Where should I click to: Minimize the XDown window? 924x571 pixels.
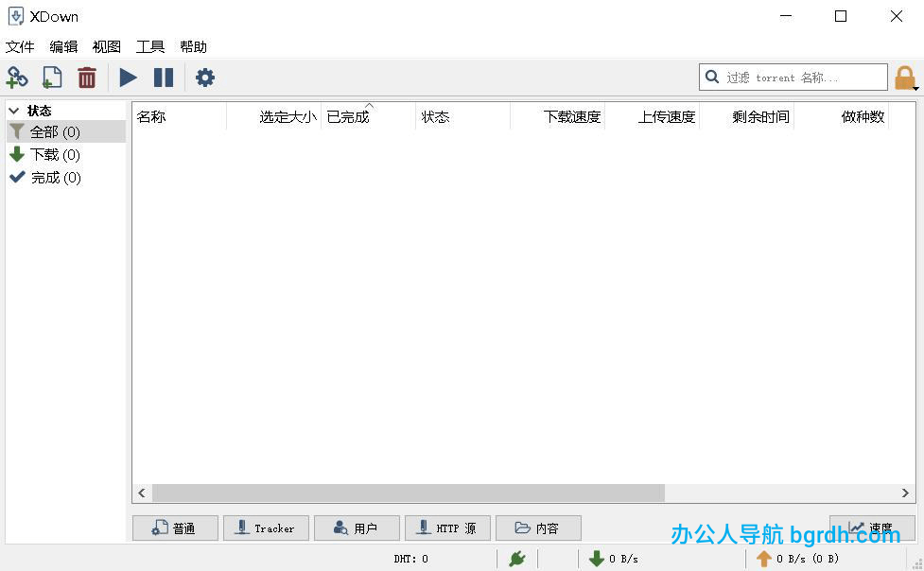(786, 16)
